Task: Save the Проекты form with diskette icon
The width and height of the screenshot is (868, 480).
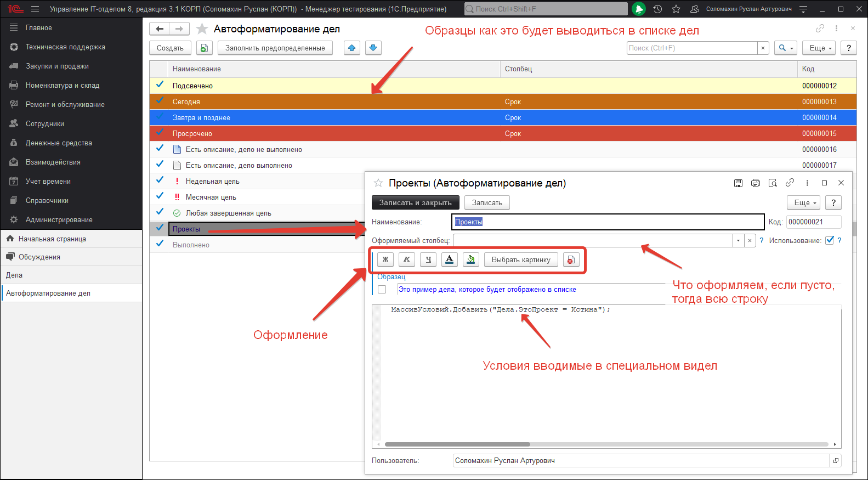Action: pyautogui.click(x=738, y=183)
